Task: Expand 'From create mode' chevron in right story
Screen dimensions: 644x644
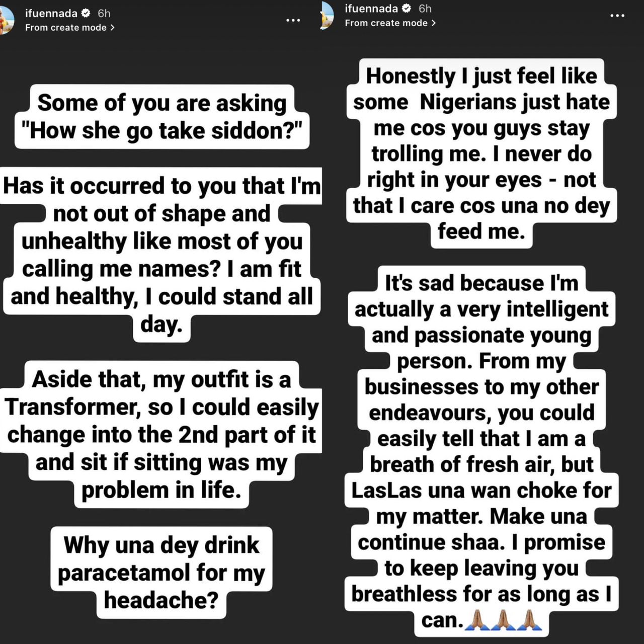Action: [433, 23]
